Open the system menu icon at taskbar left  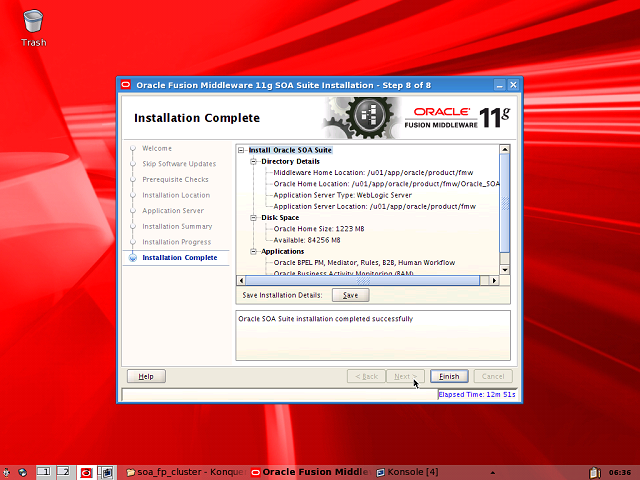tap(6, 473)
